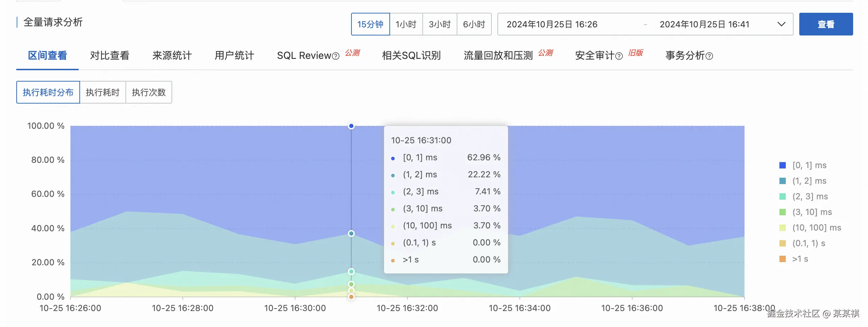Expand the date range dropdown arrow
Screen dimensions: 868x327
[x=781, y=24]
